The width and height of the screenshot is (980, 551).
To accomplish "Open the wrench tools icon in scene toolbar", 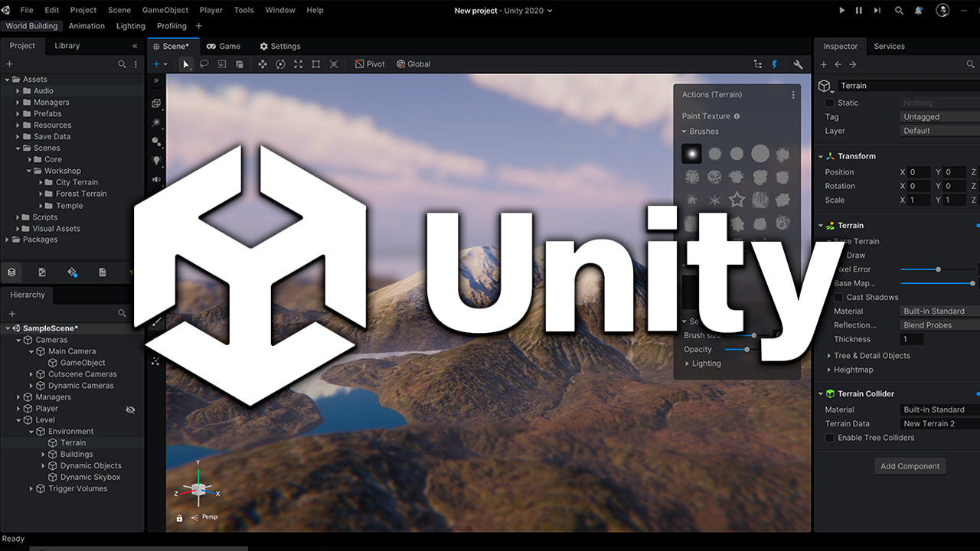I will [799, 64].
